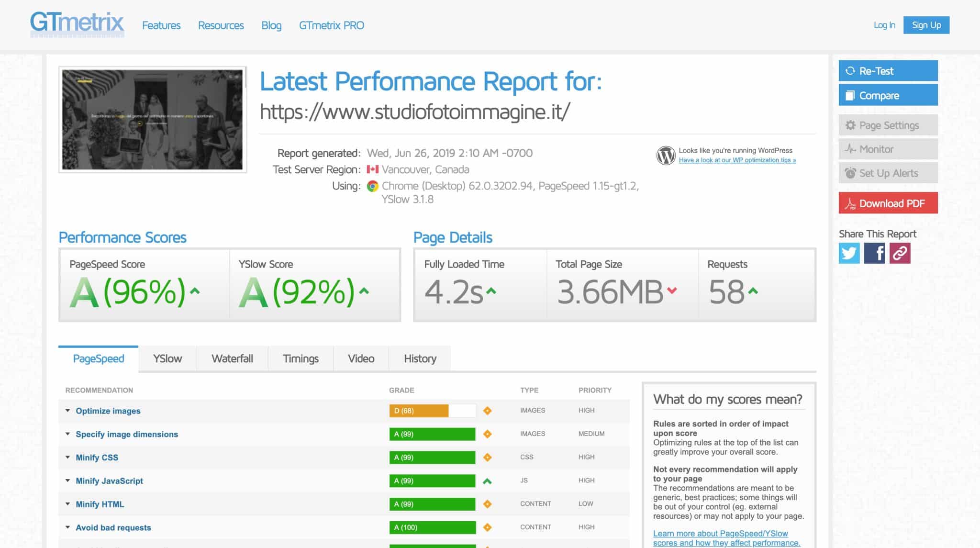Click orange diamond next to Optimize images
Image resolution: width=980 pixels, height=548 pixels.
(487, 411)
